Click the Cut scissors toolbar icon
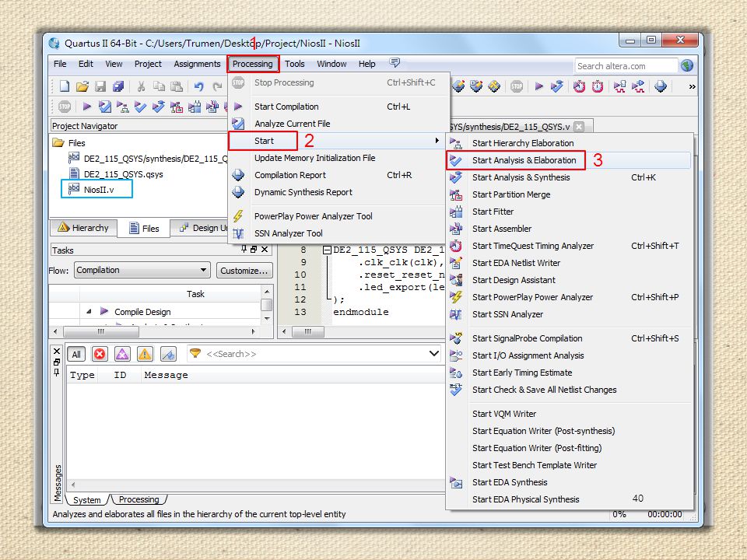 pos(141,86)
